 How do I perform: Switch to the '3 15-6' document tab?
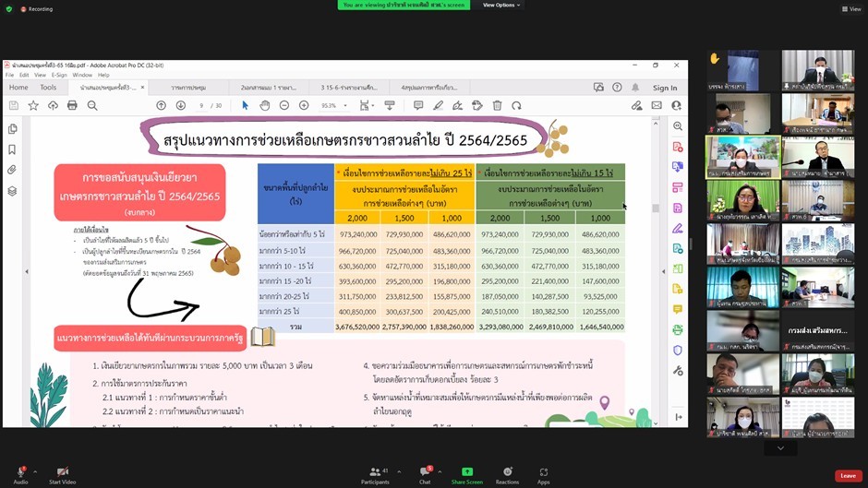pyautogui.click(x=349, y=88)
